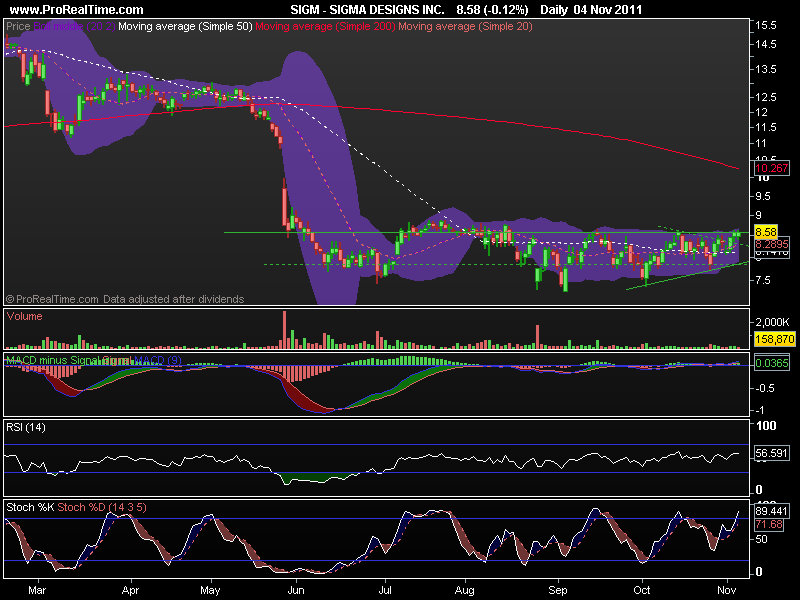Click the Jun label on time axis
Viewport: 800px width, 600px height.
tap(296, 591)
